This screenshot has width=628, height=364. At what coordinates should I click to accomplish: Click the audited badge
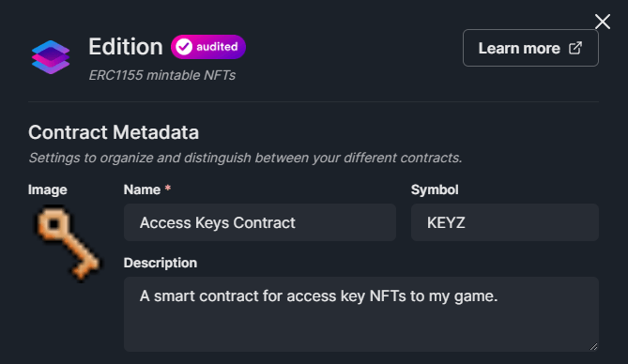pos(208,47)
